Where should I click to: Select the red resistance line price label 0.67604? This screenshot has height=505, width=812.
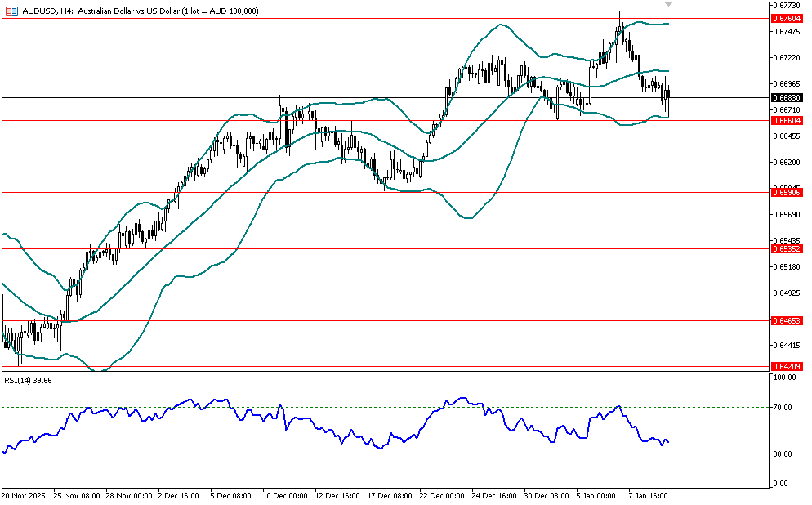pos(785,17)
